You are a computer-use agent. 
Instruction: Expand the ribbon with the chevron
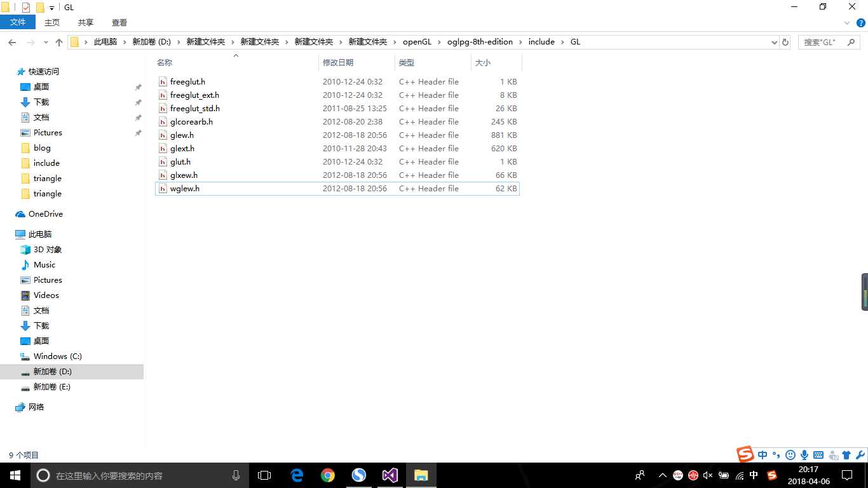click(x=847, y=22)
